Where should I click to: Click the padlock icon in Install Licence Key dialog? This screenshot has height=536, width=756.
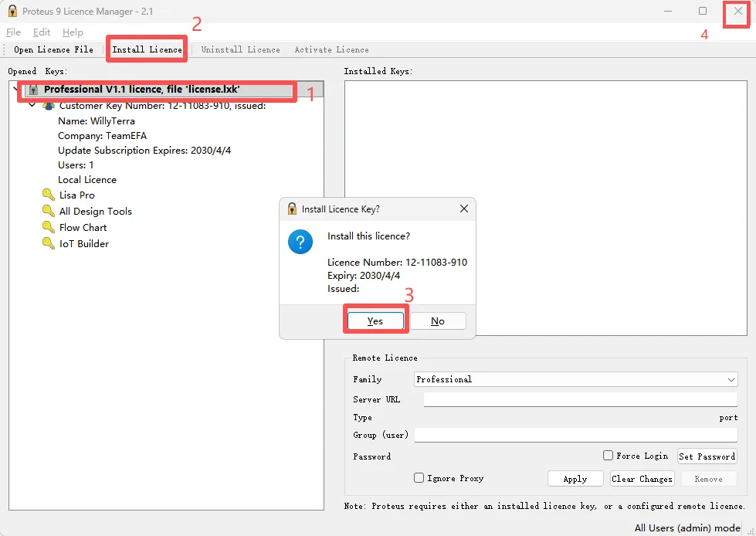292,209
